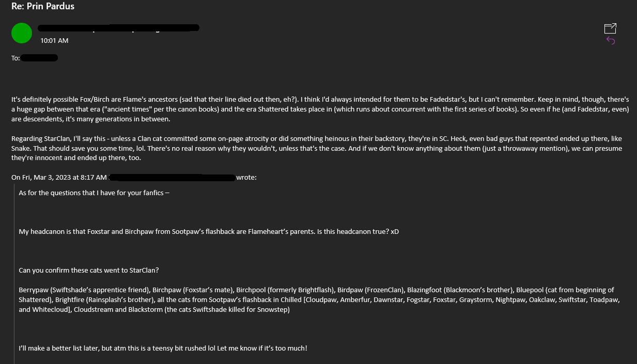Open the message in a new window
This screenshot has width=637, height=364.
click(x=610, y=28)
